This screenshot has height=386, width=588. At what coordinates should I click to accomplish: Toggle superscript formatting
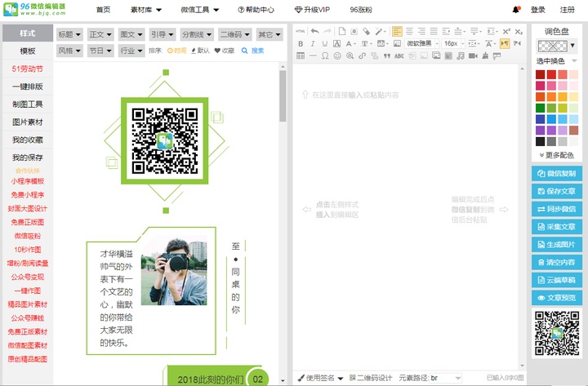coord(506,32)
